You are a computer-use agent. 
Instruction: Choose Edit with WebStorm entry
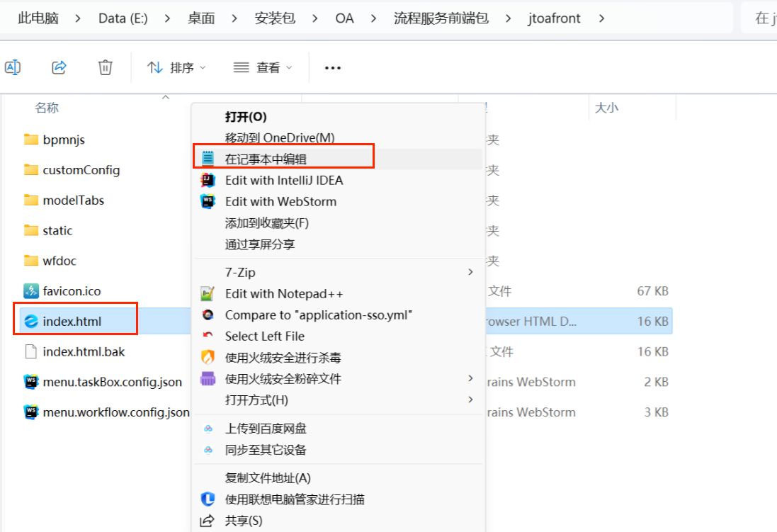tap(280, 201)
